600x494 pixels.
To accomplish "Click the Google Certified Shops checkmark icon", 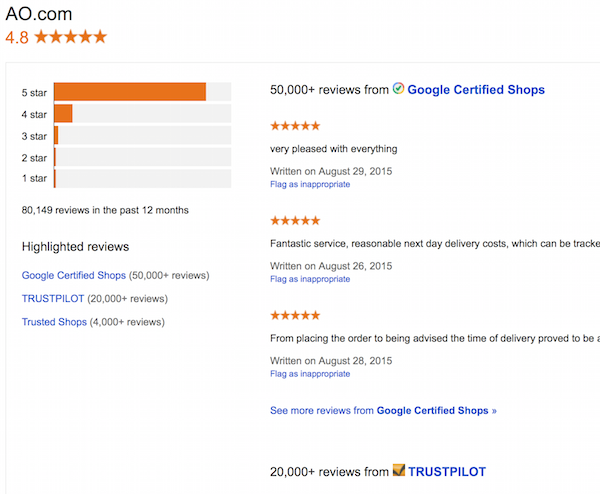I will 398,89.
